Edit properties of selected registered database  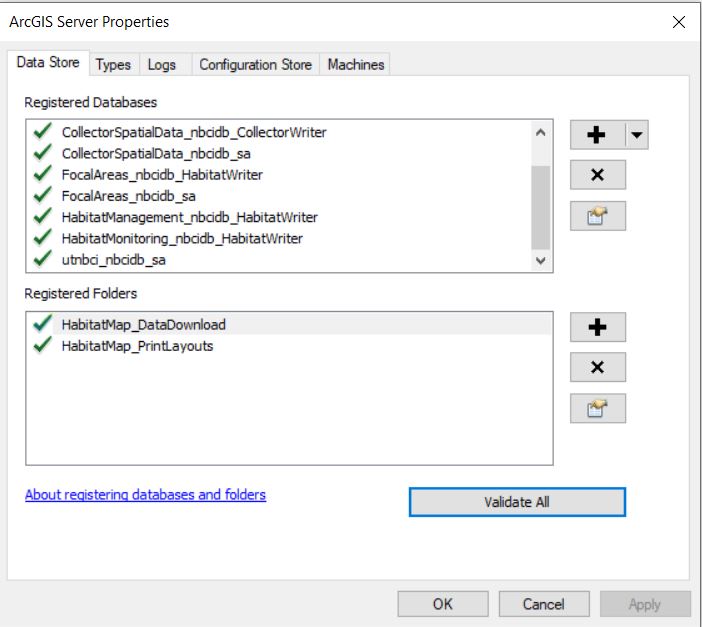pos(598,216)
